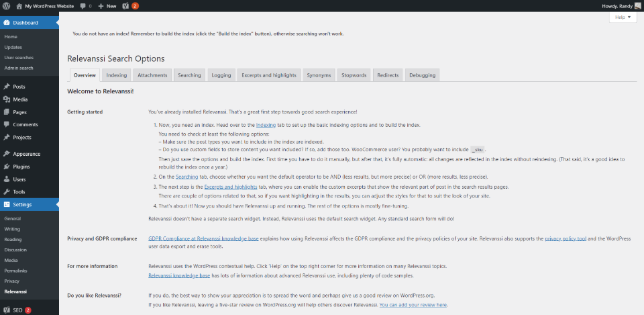Open comments bubble icon in admin bar

click(83, 7)
